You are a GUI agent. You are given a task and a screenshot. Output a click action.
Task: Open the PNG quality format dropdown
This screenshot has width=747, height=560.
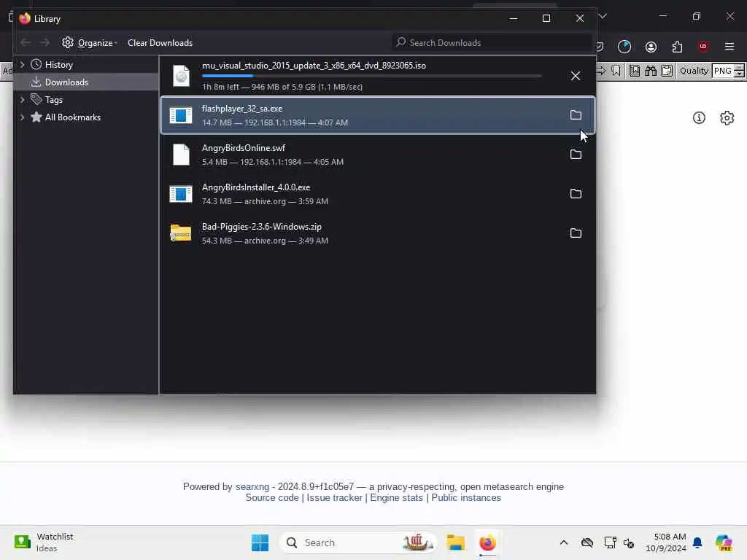click(x=728, y=71)
